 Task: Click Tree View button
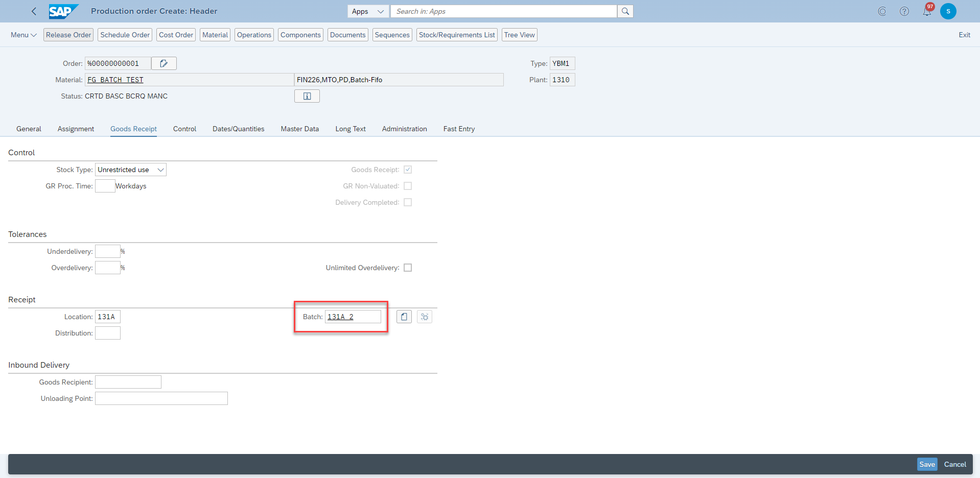point(520,35)
